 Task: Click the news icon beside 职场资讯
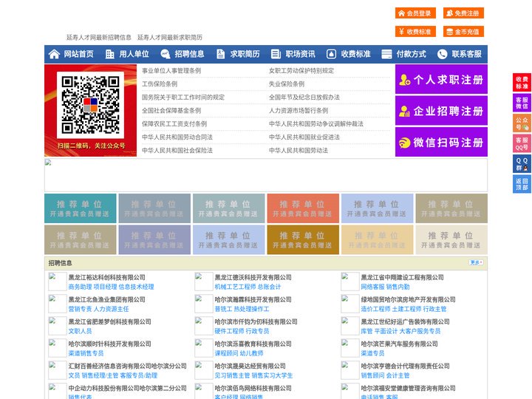click(276, 54)
